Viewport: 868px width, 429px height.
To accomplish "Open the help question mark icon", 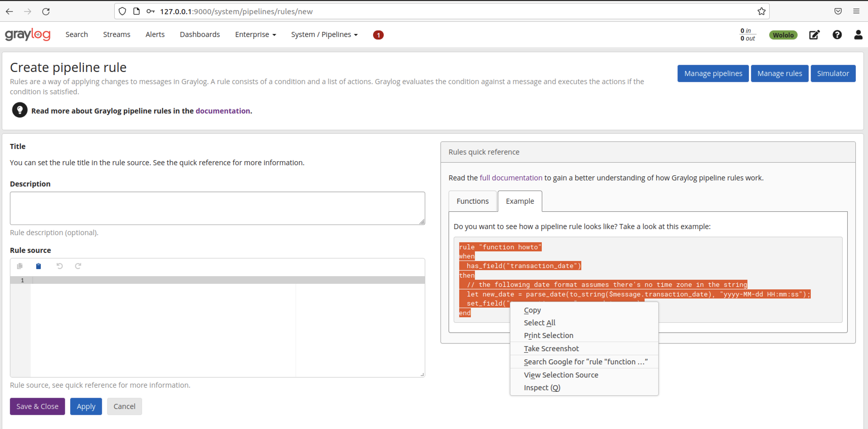I will (837, 35).
